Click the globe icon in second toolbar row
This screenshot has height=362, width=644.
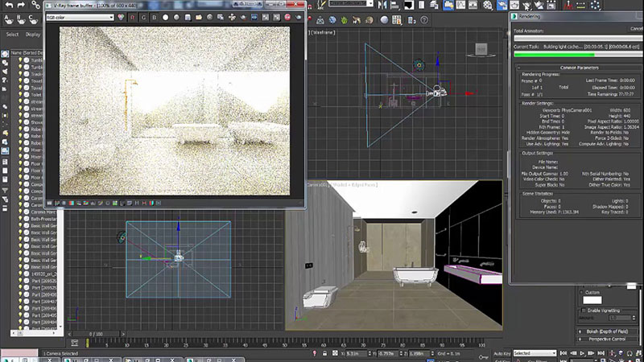tap(332, 19)
